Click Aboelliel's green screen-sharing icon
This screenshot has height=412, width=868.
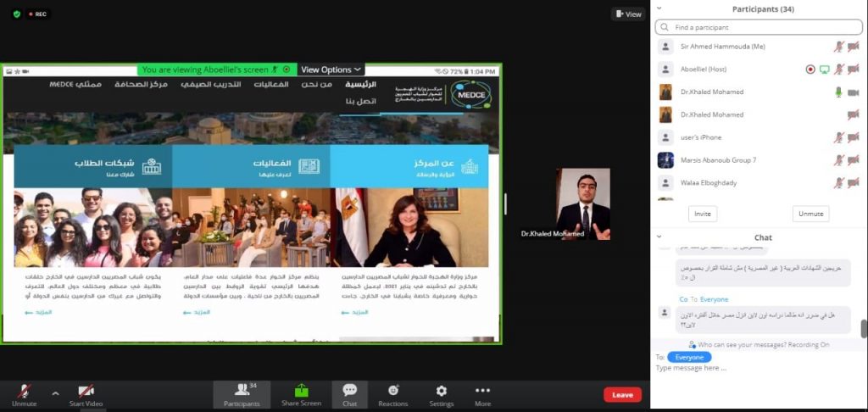click(x=824, y=70)
